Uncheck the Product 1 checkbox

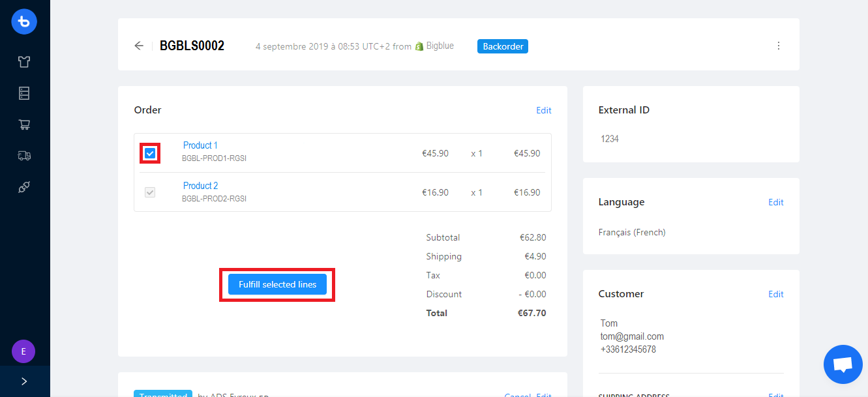[x=150, y=153]
